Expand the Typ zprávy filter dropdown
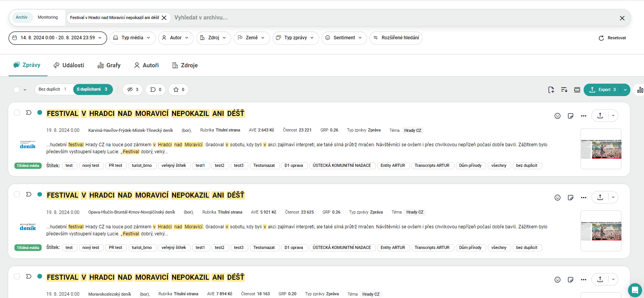The height and width of the screenshot is (298, 644). tap(296, 38)
